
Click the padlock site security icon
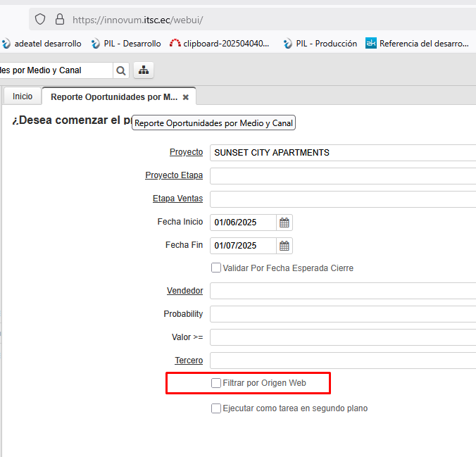(x=60, y=19)
